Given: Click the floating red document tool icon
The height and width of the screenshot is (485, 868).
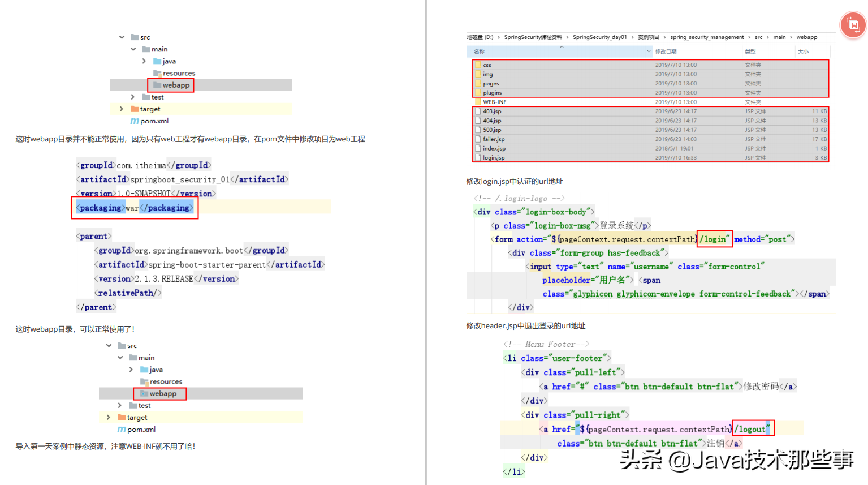Looking at the screenshot, I should 853,25.
